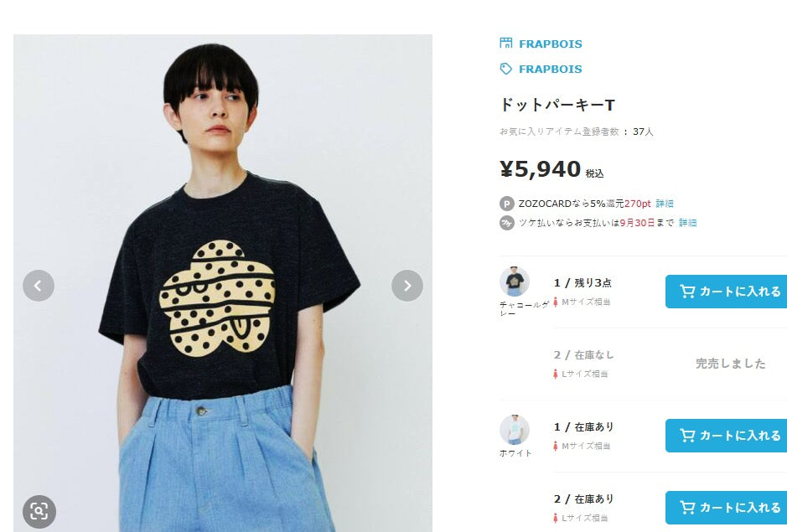Select the ホワイト color thumbnail
Image resolution: width=787 pixels, height=532 pixels.
pos(515,430)
